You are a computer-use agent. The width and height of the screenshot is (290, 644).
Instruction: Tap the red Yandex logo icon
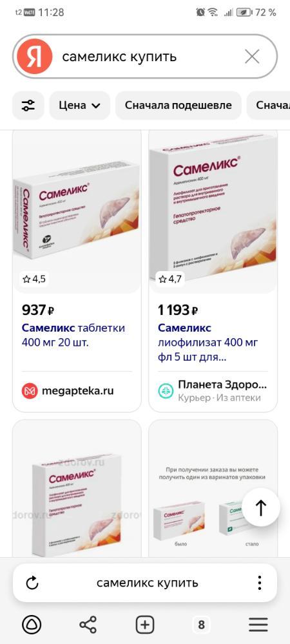[x=35, y=56]
